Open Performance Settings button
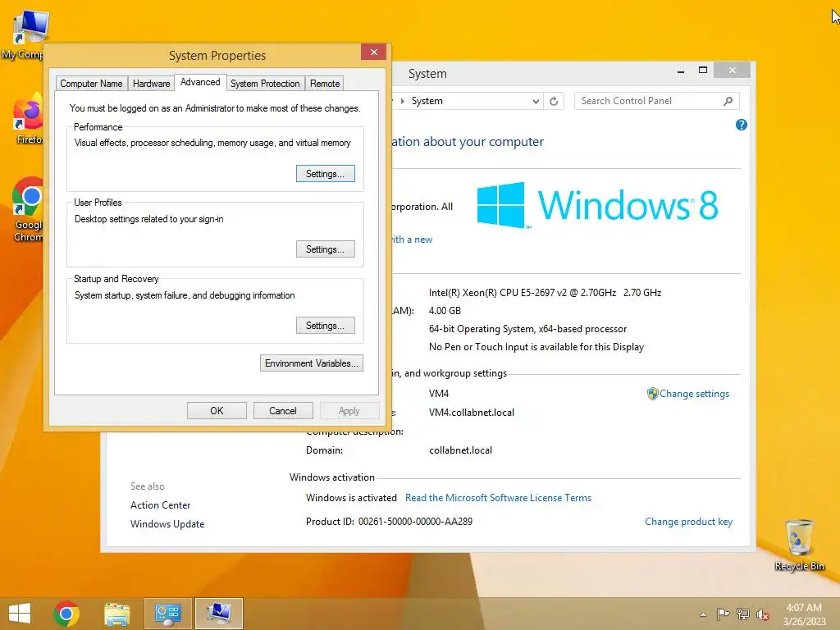840x630 pixels. click(325, 174)
